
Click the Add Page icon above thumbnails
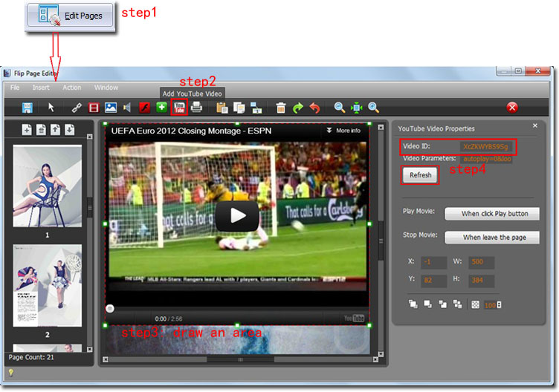click(x=27, y=130)
